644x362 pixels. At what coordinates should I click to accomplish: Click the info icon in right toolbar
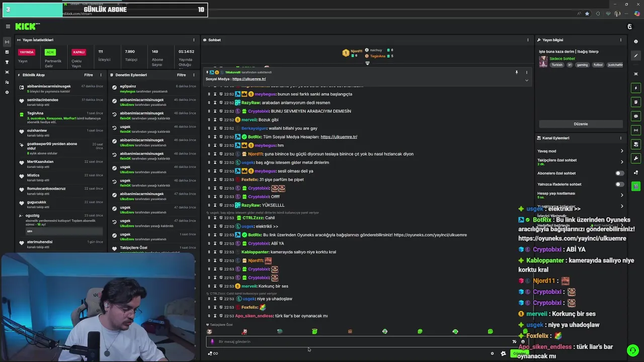coord(636,42)
